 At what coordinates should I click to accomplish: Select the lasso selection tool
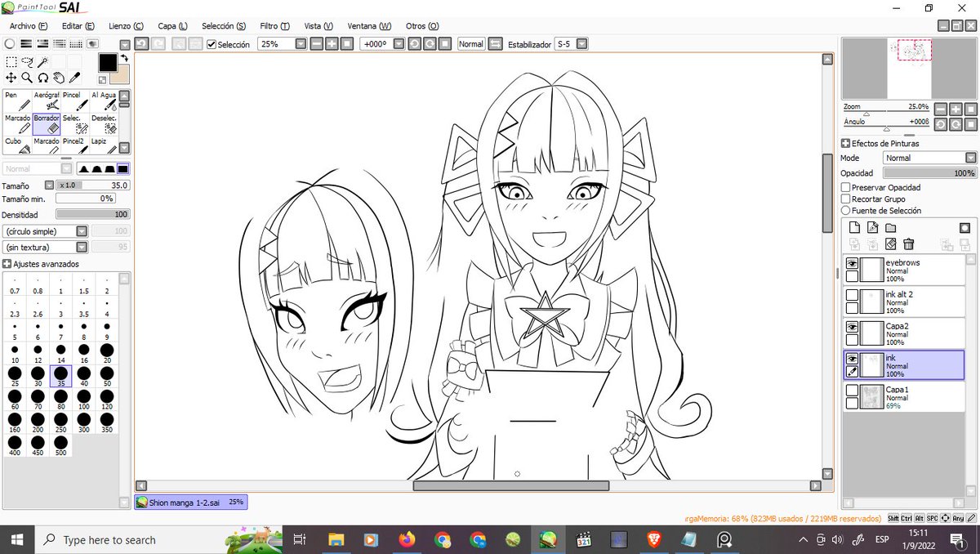coord(27,61)
